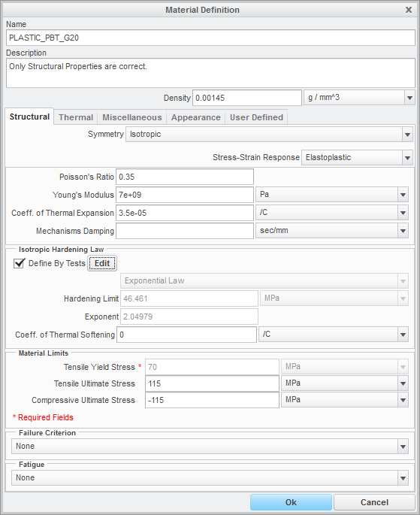Click the Description text area
Screen dimensions: 420x515
210,73
